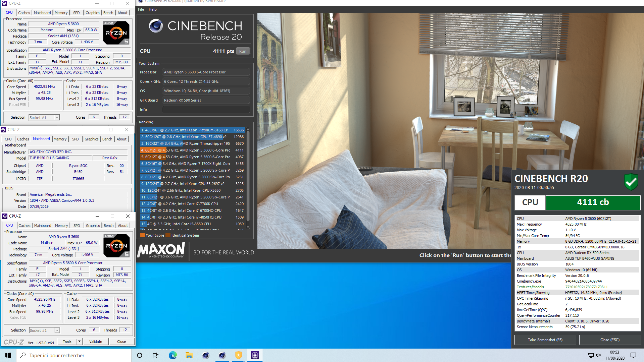
Task: Click Close (ESC) in BenchMate panel
Action: [610, 340]
